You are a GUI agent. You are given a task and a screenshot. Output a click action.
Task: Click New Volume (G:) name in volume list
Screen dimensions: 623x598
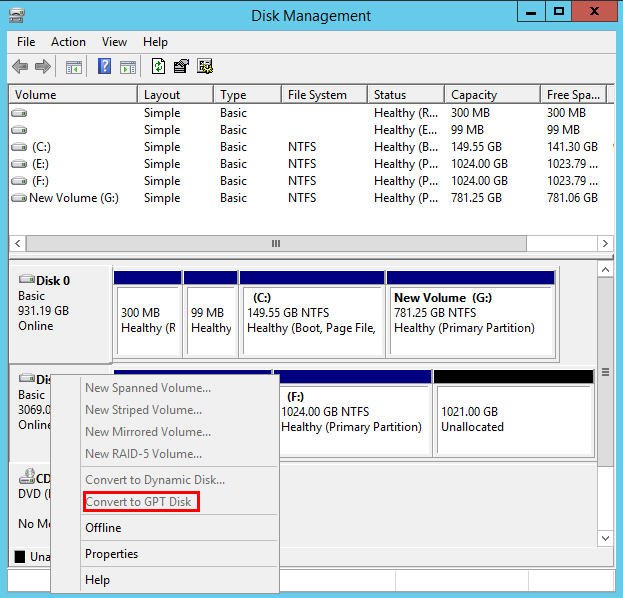(74, 198)
